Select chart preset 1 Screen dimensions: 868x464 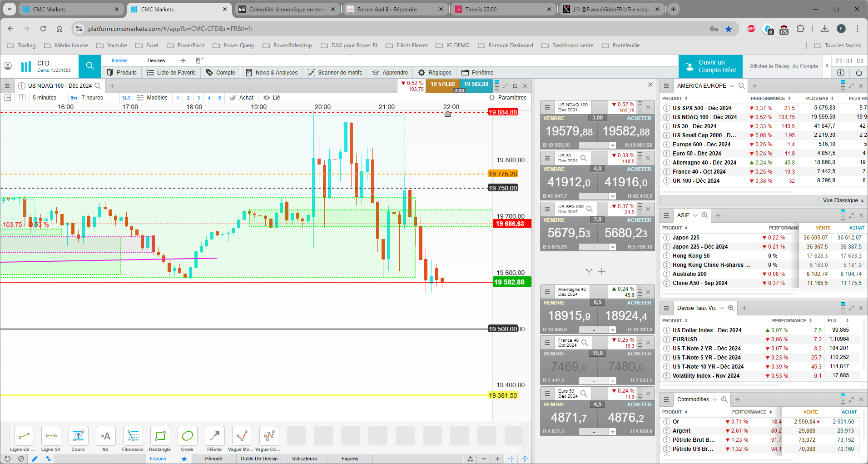coord(178,98)
